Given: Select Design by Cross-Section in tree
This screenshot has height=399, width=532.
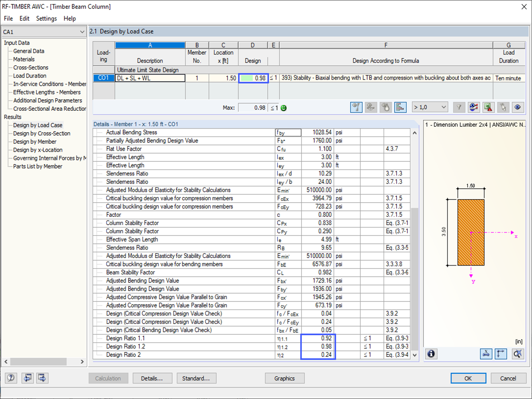Looking at the screenshot, I should click(x=42, y=133).
